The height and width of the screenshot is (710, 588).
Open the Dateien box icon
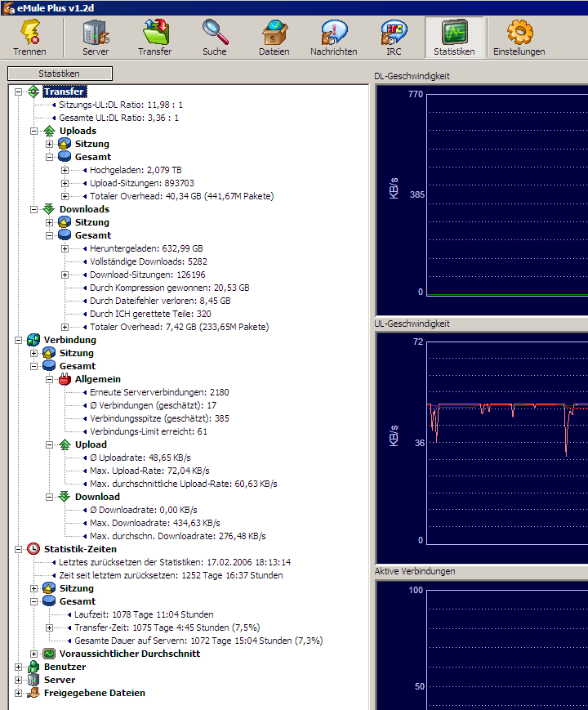click(274, 33)
